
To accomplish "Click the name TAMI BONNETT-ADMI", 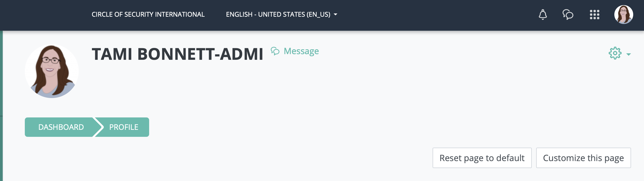I will 177,53.
